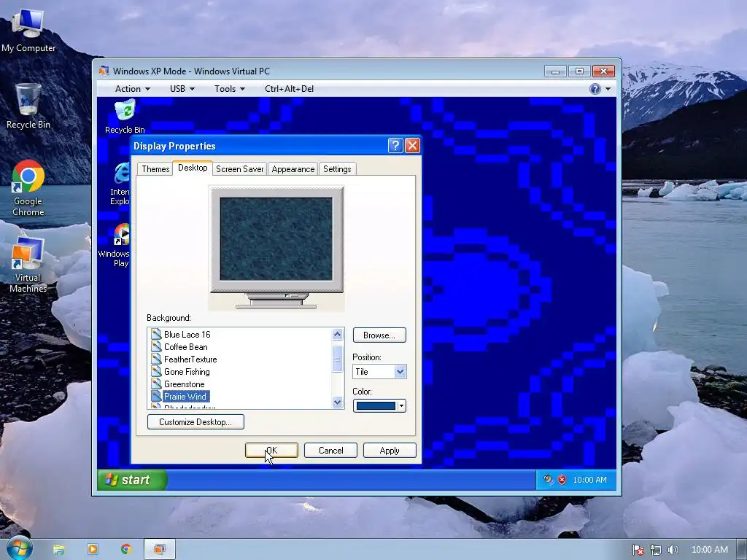
Task: Open My Computer desktop icon
Action: tap(28, 30)
